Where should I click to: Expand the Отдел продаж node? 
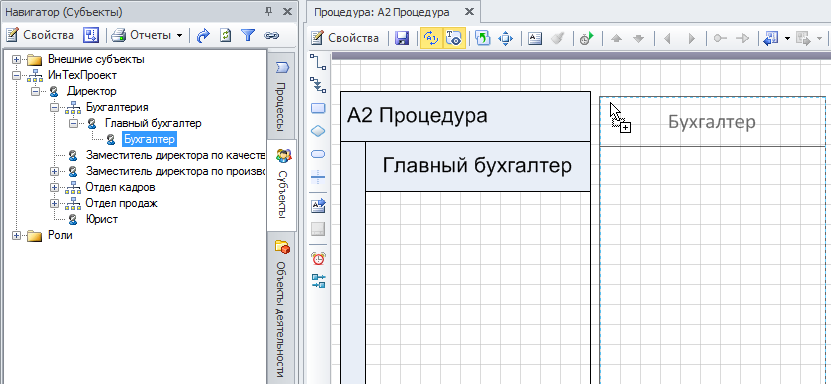click(54, 203)
